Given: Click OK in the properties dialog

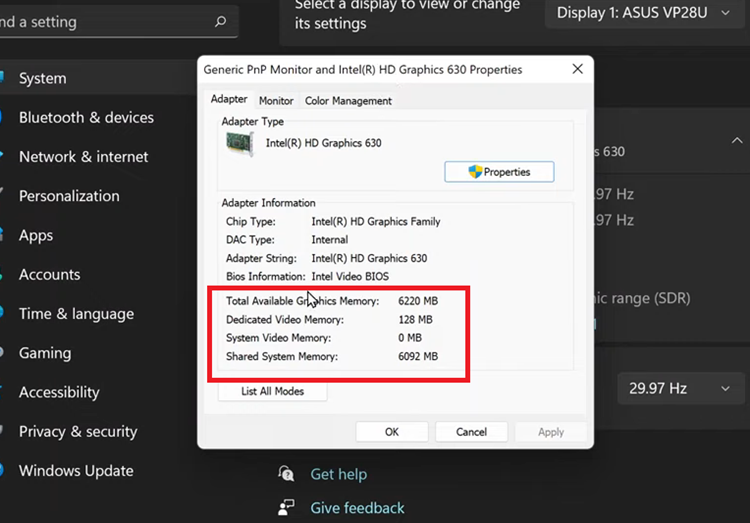Looking at the screenshot, I should tap(392, 432).
